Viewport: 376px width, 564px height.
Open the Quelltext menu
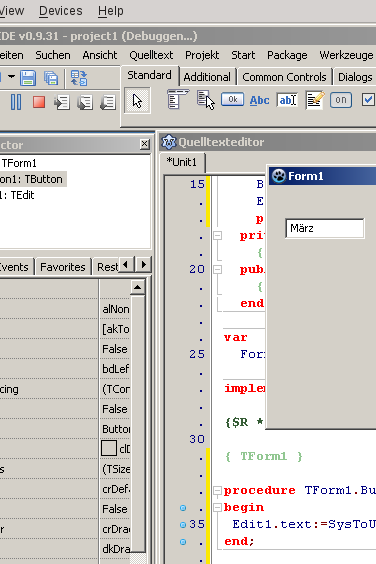click(x=151, y=55)
